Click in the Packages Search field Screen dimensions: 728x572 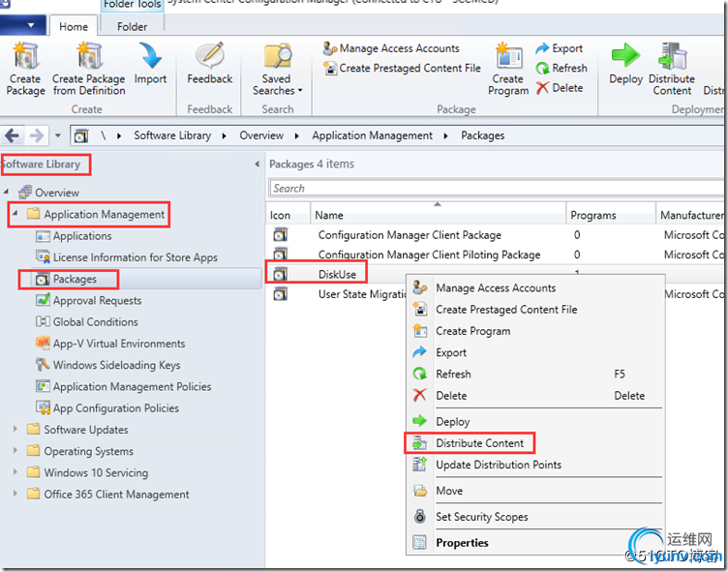pos(497,189)
